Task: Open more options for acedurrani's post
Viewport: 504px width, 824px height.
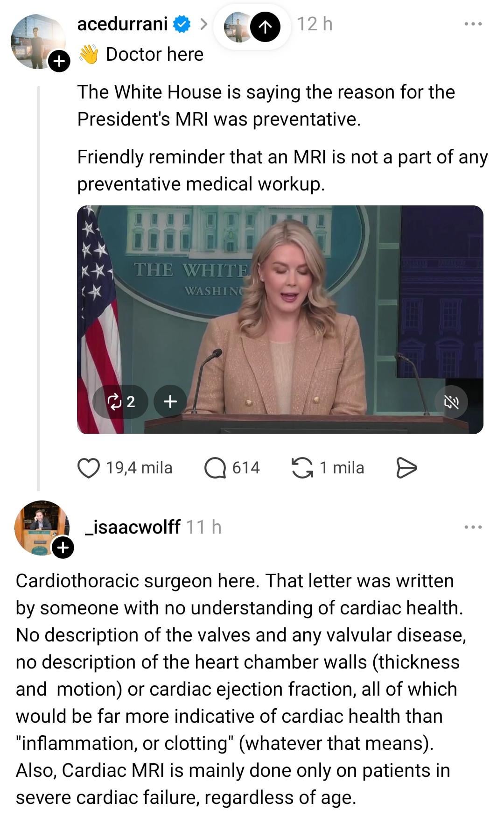Action: 473,24
